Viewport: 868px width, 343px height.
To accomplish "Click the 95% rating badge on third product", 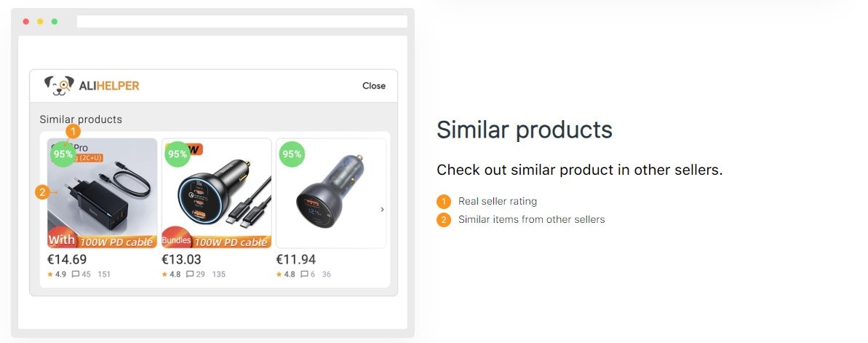I will click(x=292, y=154).
